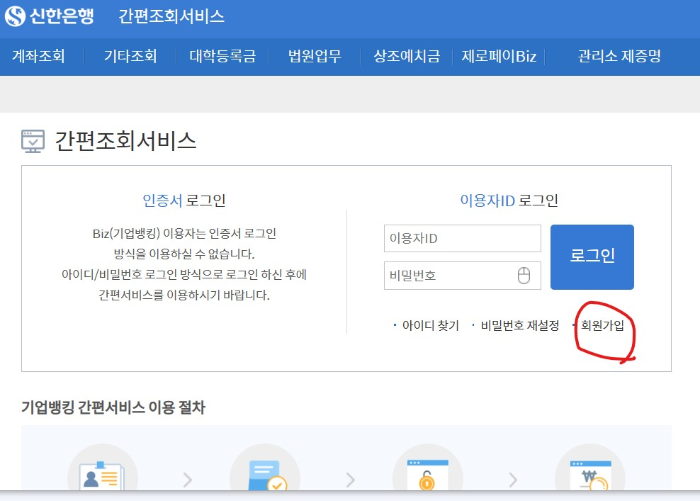Click the 기업뱅킹 간편서비스 이용 절차 heading
This screenshot has height=501, width=700.
pos(113,407)
